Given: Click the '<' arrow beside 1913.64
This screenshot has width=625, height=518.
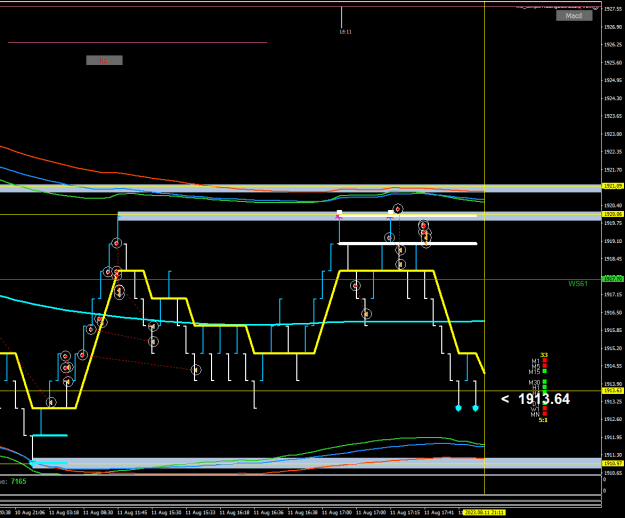Looking at the screenshot, I should pyautogui.click(x=505, y=399).
